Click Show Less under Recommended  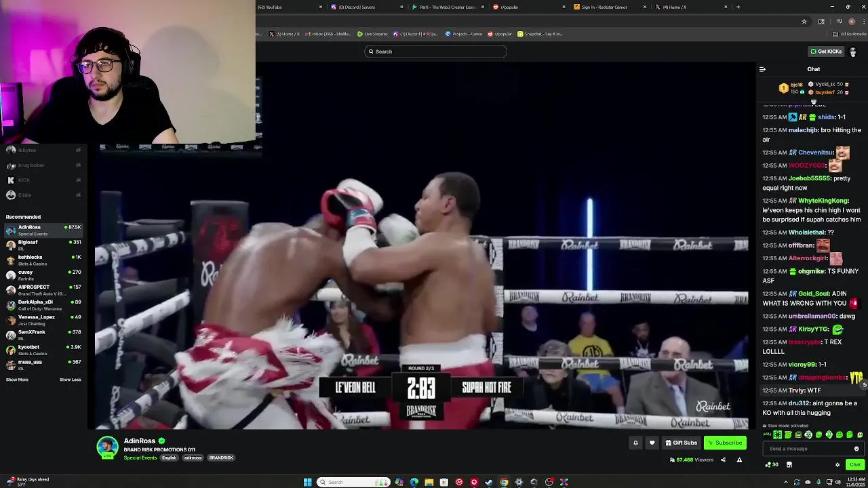[x=70, y=380]
